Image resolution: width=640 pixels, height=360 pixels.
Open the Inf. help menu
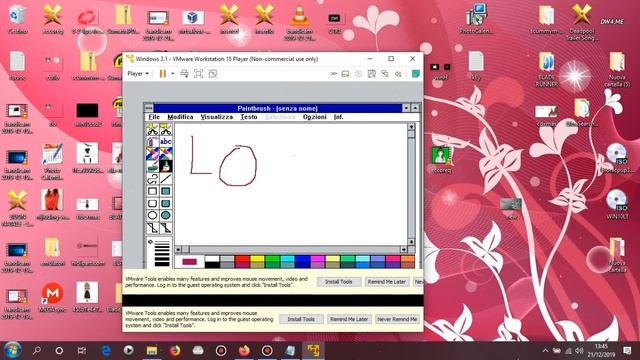pos(338,117)
